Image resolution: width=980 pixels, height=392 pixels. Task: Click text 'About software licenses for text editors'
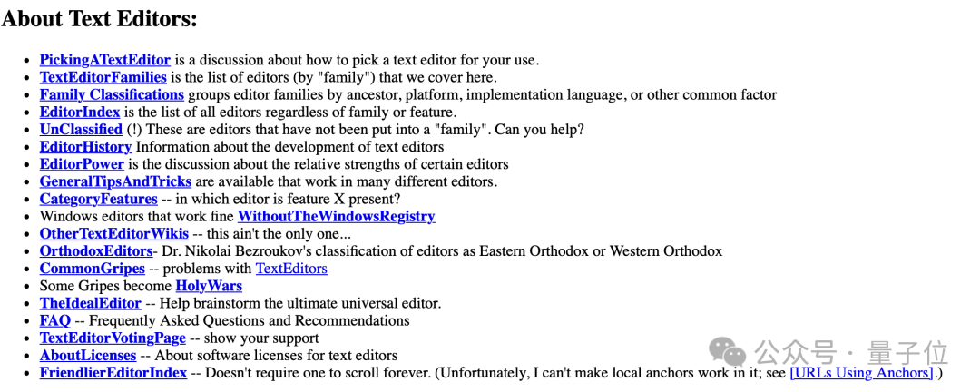coord(276,356)
